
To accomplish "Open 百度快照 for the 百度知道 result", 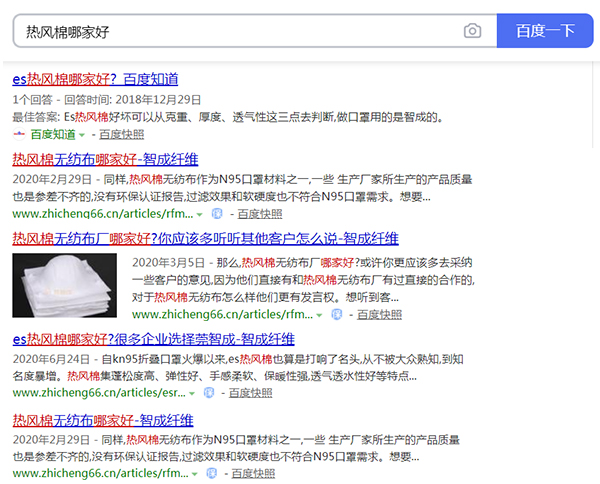I will [121, 133].
